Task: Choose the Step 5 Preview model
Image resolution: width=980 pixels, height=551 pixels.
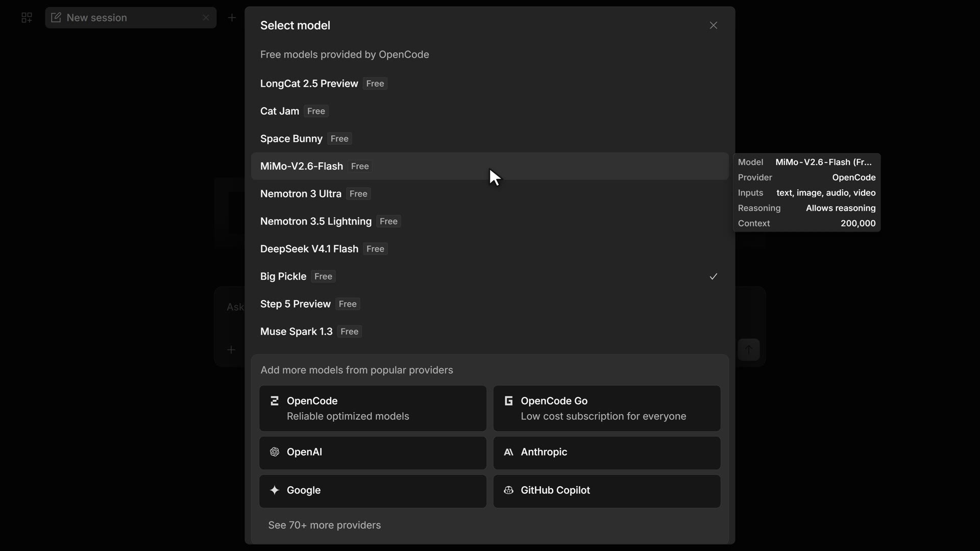Action: click(x=489, y=304)
